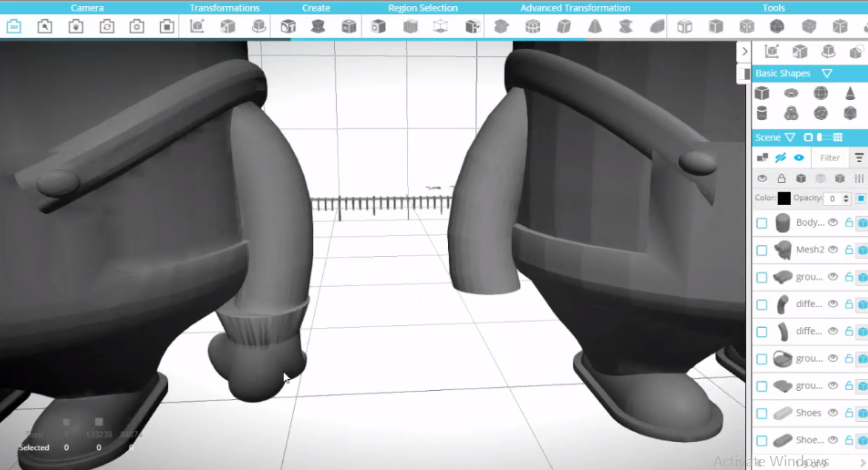The height and width of the screenshot is (470, 868).
Task: Open the Advanced Transformation toolbar tab
Action: [x=575, y=7]
